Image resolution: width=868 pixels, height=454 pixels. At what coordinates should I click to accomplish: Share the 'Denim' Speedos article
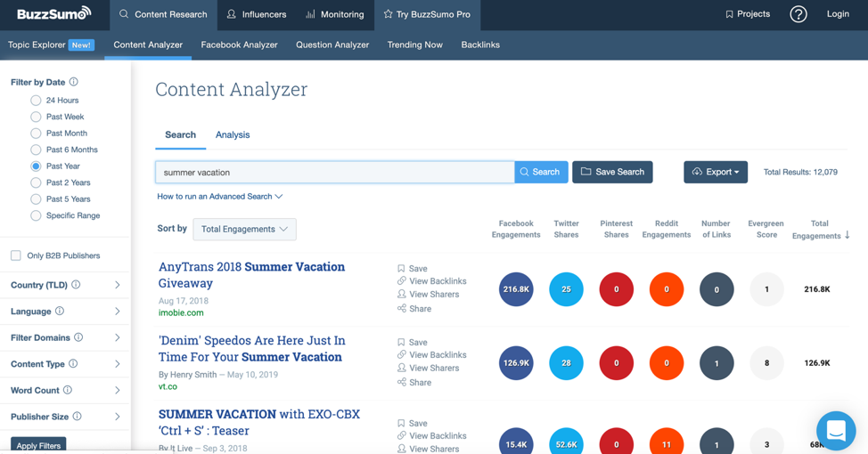(414, 382)
